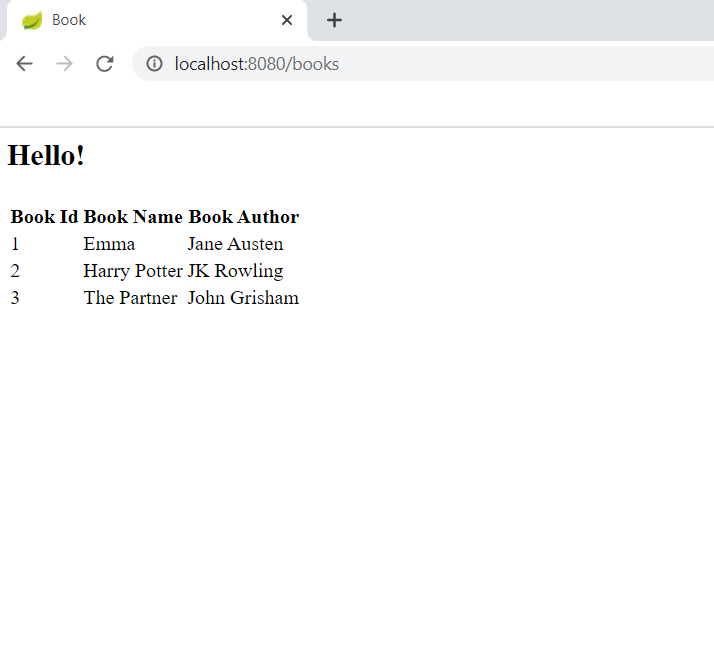This screenshot has width=714, height=659.
Task: Select the Emma book name cell
Action: coord(109,244)
